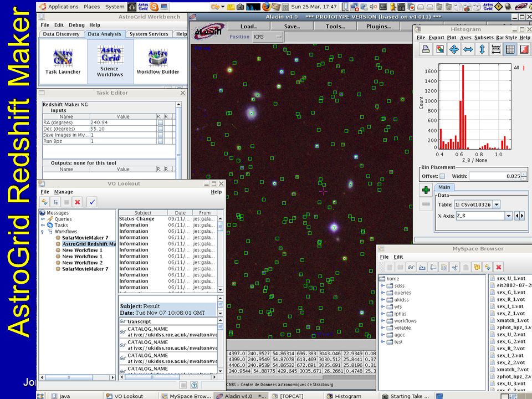Click the red X delete icon in VO Lookout
This screenshot has height=399, width=532.
[x=78, y=202]
